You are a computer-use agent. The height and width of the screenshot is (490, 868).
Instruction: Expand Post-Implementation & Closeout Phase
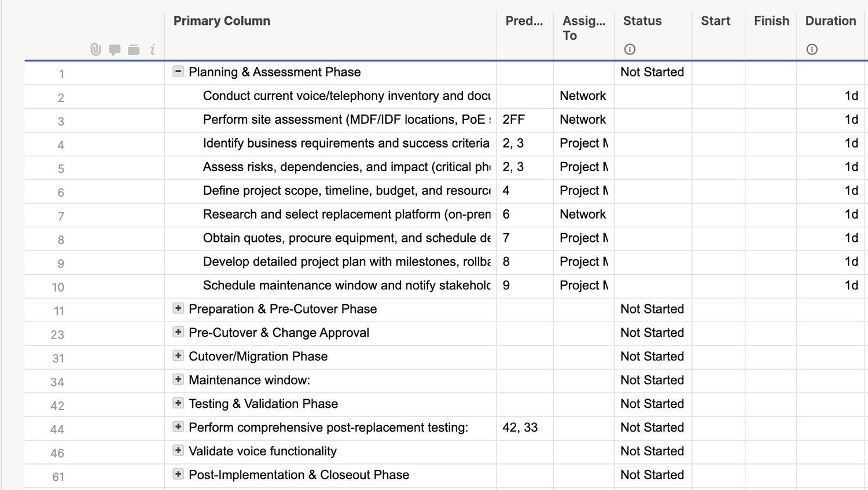pyautogui.click(x=178, y=474)
